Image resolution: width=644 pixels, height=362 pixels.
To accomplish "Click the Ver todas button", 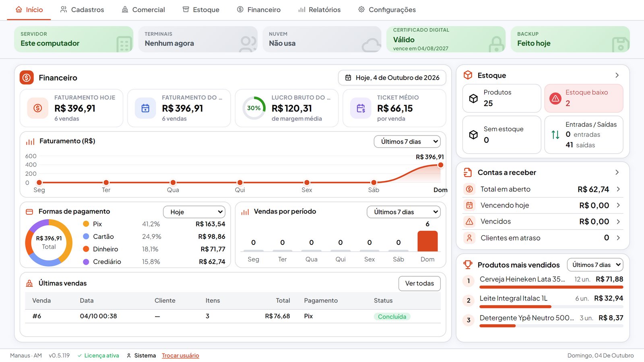I will click(419, 284).
